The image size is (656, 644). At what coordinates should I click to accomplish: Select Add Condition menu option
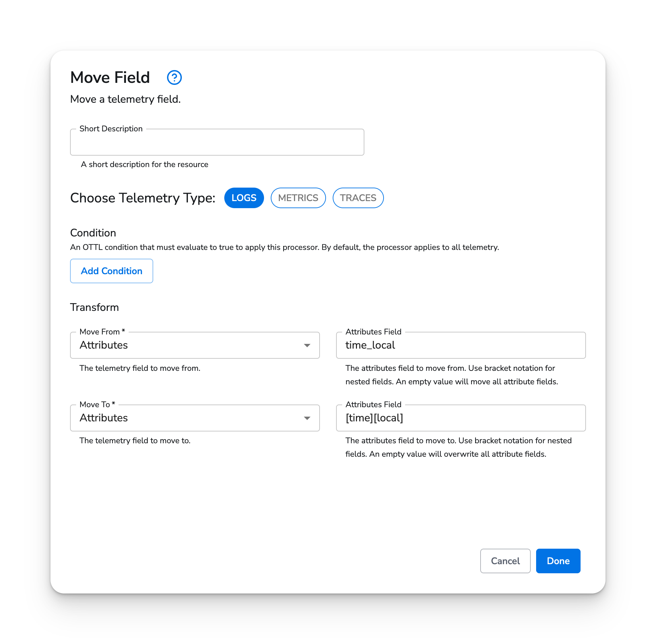point(111,271)
